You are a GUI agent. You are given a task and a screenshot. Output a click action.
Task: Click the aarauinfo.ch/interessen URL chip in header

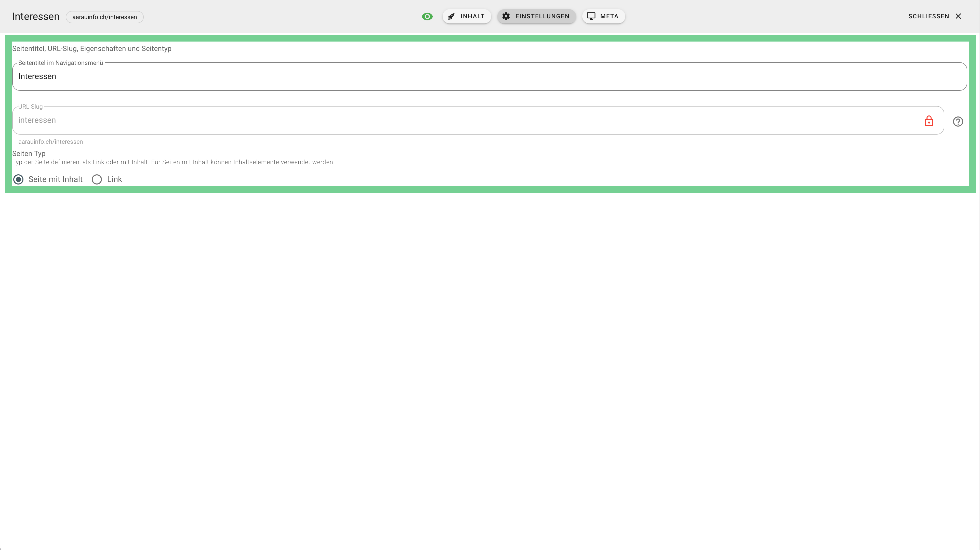(105, 17)
